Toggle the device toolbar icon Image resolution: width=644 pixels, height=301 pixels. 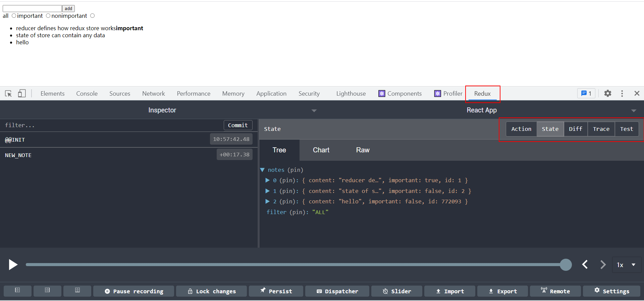(x=22, y=93)
